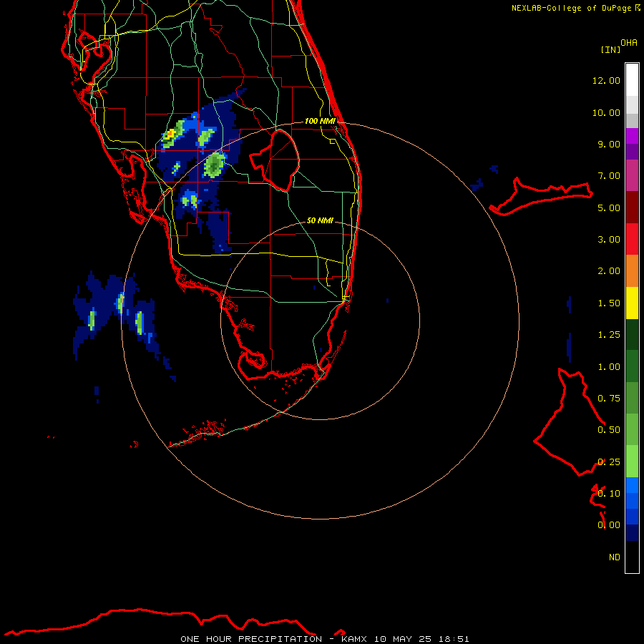Image resolution: width=644 pixels, height=644 pixels.
Task: Click the 7.00 legend value
Action: click(x=609, y=176)
